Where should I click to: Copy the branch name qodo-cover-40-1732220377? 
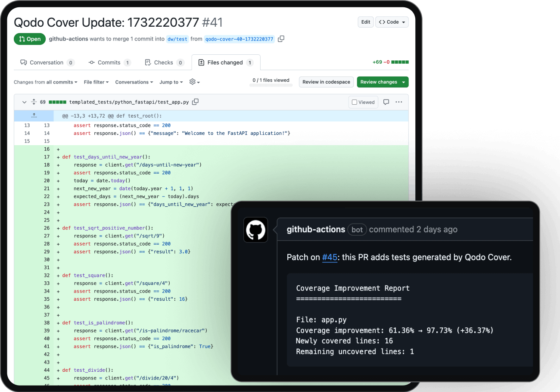coord(281,39)
